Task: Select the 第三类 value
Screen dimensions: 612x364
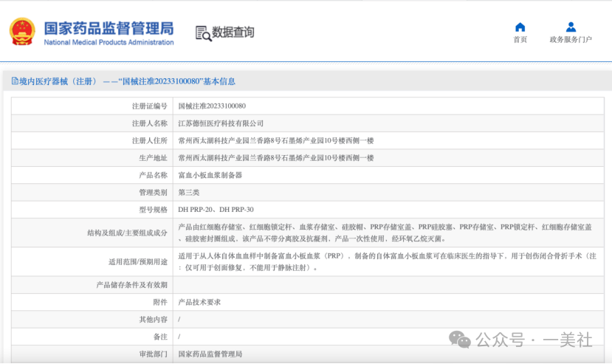Action: [188, 192]
